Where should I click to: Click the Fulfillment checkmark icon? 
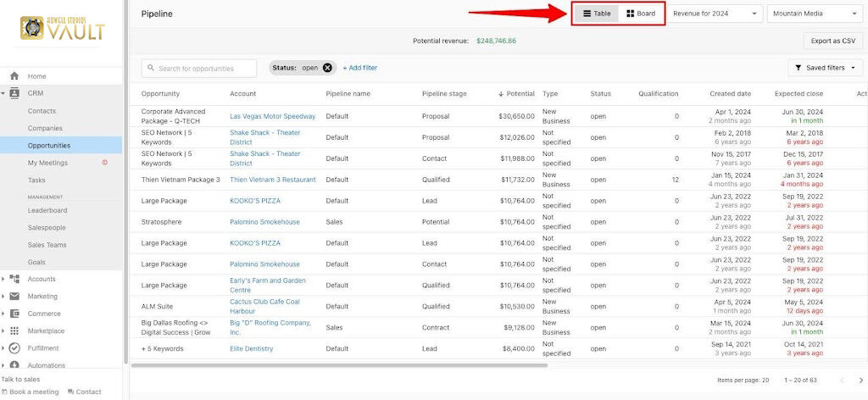point(14,348)
